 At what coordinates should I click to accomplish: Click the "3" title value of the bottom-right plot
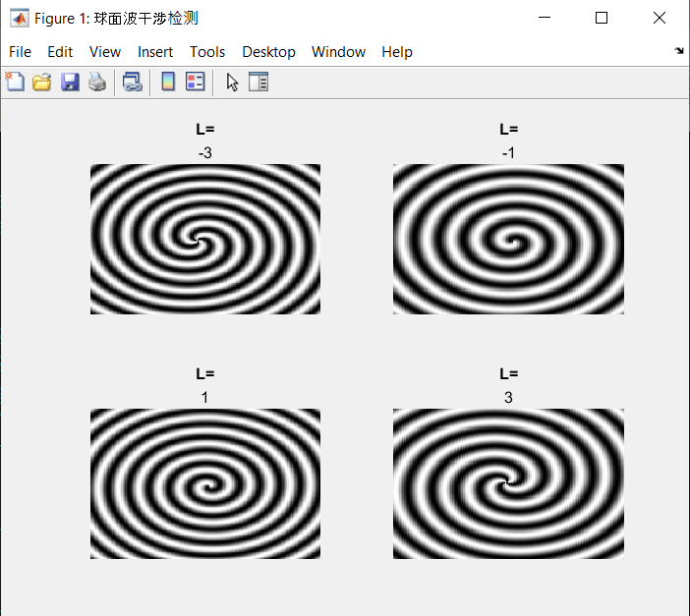coord(508,398)
